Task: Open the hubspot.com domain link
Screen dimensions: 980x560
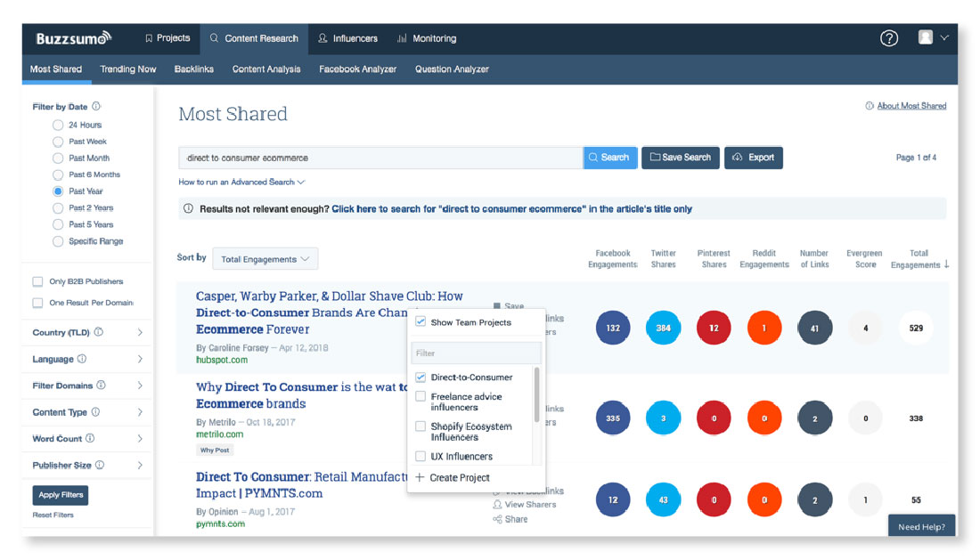Action: coord(222,360)
